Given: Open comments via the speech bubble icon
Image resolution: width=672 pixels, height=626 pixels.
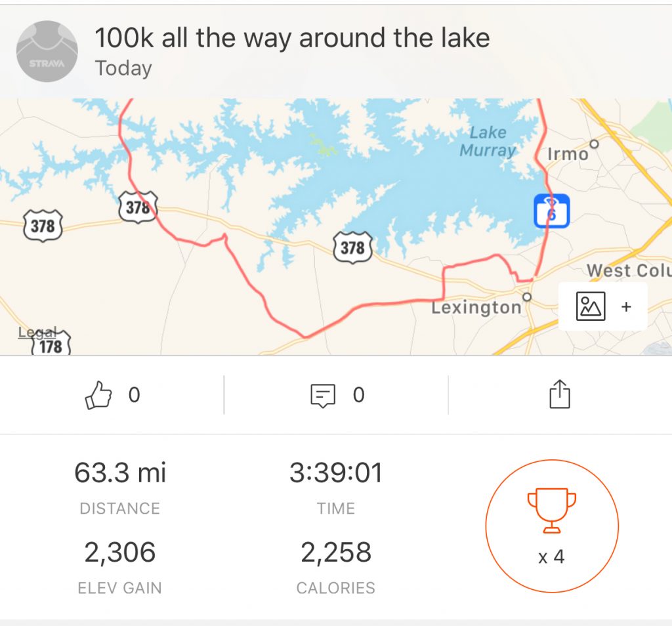Looking at the screenshot, I should point(323,396).
